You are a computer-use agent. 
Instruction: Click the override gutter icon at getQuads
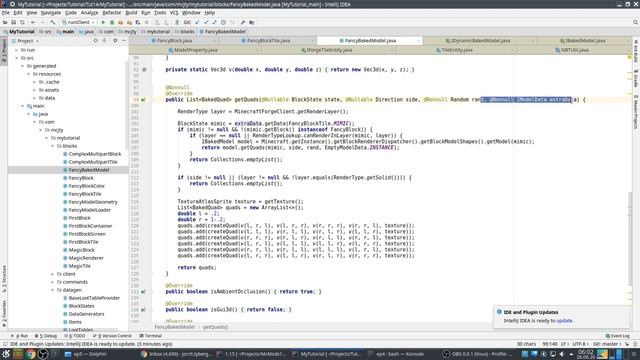143,100
